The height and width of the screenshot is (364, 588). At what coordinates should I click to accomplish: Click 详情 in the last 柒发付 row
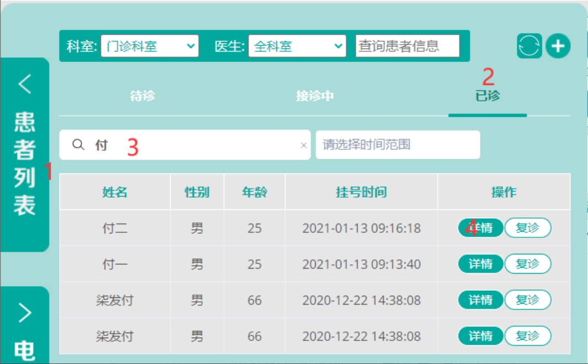pyautogui.click(x=481, y=335)
